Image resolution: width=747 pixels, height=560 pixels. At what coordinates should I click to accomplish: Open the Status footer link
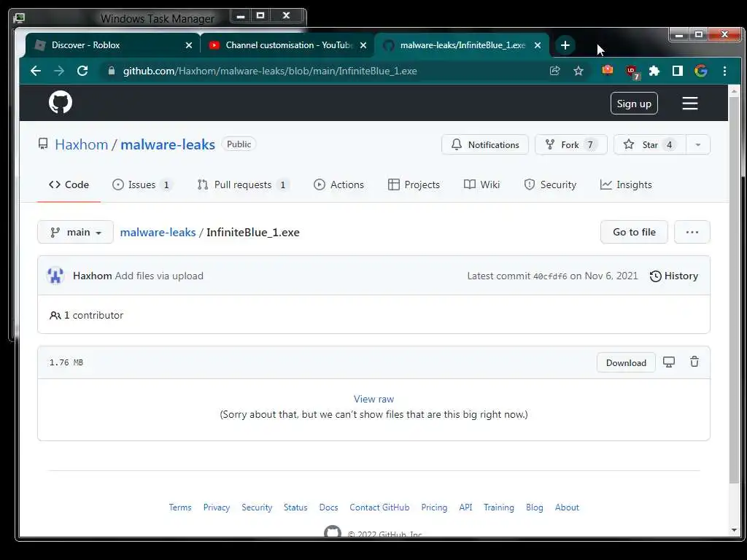point(295,507)
